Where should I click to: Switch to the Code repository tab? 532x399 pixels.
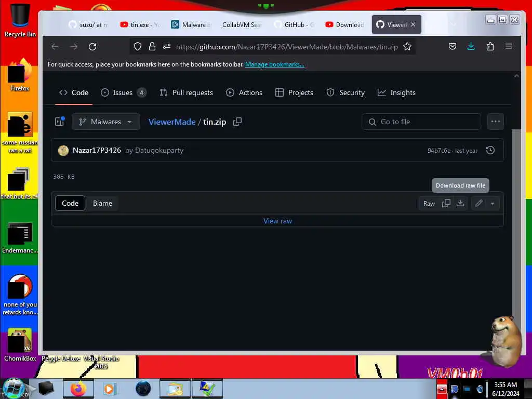click(x=74, y=92)
